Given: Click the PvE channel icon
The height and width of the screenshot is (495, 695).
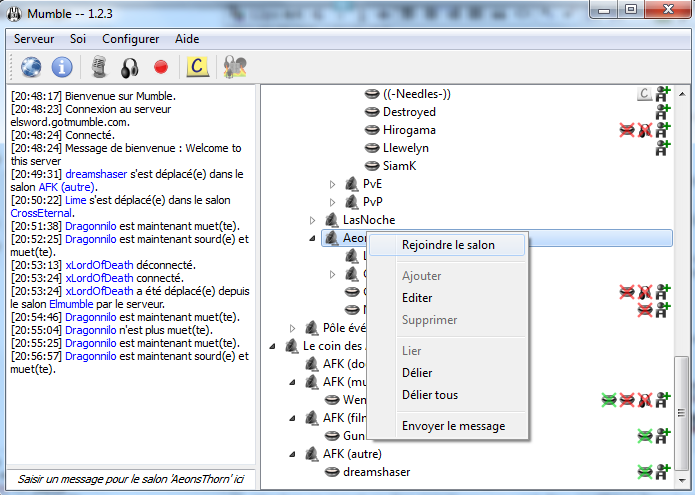Looking at the screenshot, I should tap(352, 184).
